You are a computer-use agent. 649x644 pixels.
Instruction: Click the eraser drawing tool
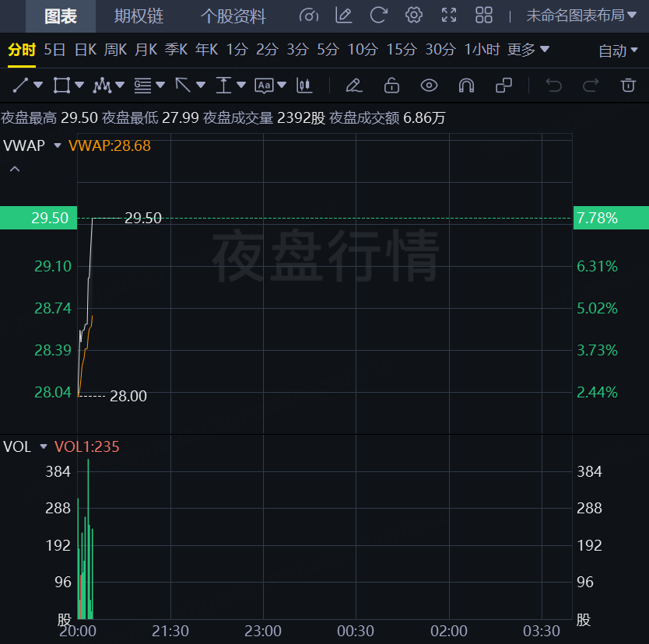coord(354,85)
